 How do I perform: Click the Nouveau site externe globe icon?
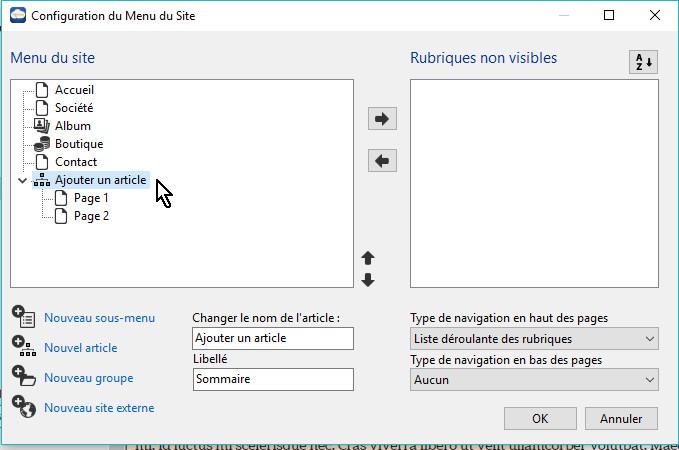point(23,407)
